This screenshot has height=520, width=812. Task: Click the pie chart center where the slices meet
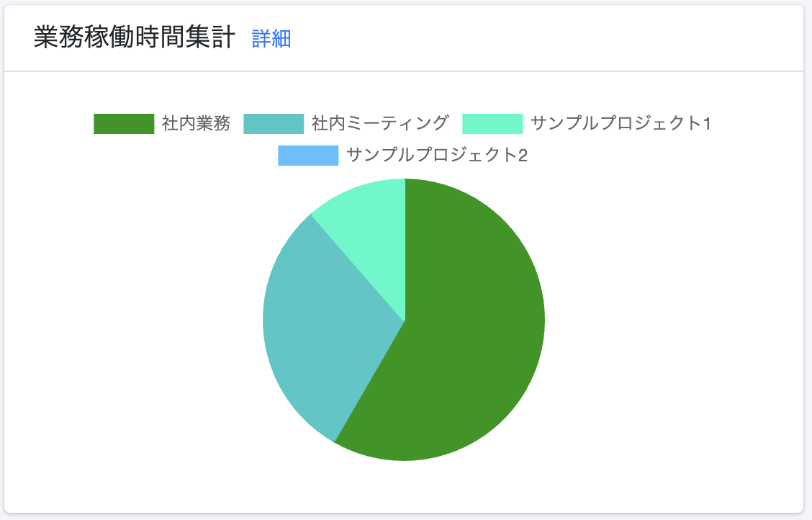coord(405,320)
